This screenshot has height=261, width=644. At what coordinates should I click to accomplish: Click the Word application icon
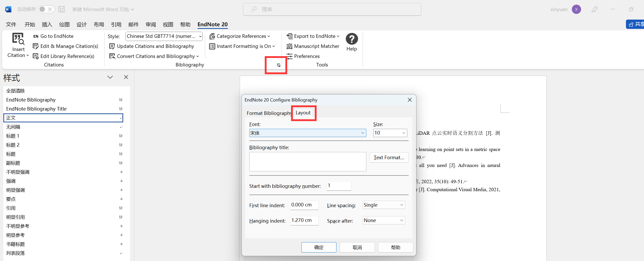8,9
